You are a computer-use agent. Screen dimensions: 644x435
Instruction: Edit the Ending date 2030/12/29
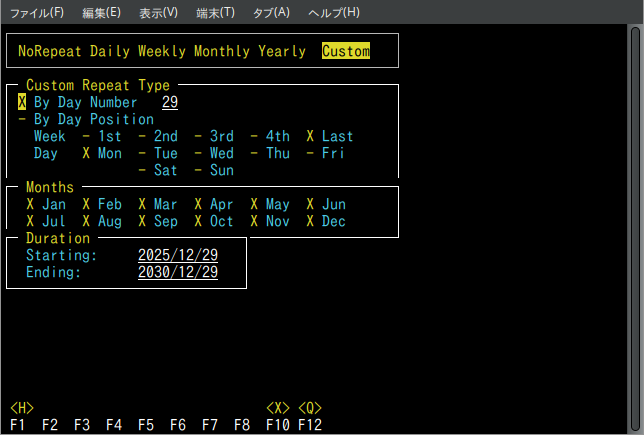point(178,272)
